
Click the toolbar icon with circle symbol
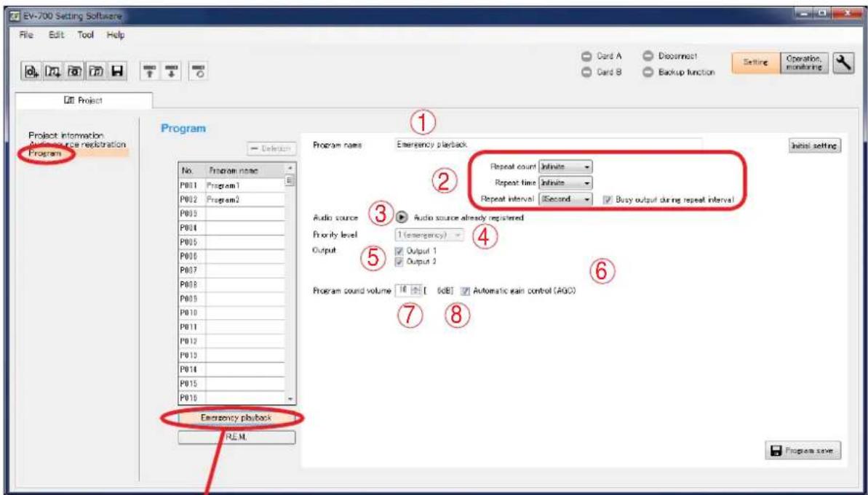click(198, 71)
